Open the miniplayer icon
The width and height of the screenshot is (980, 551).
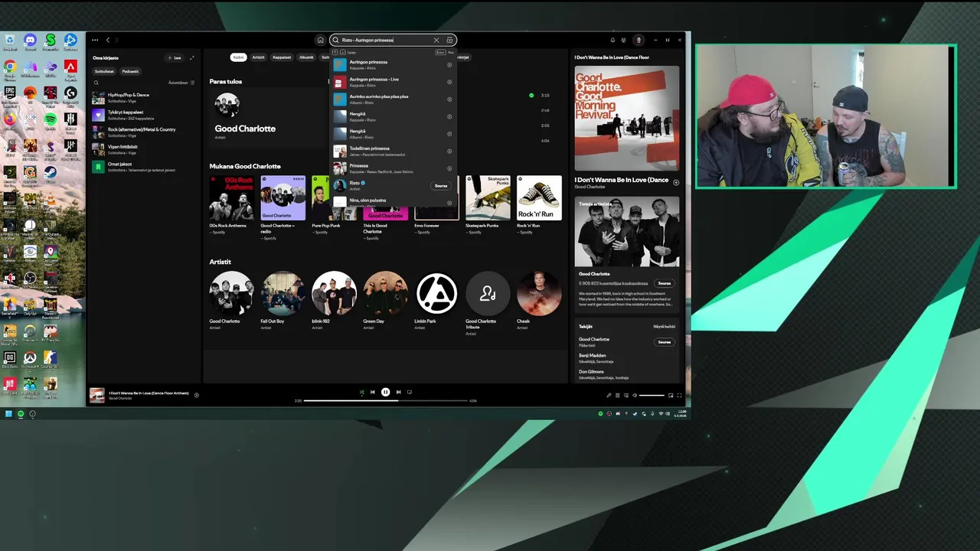(671, 396)
